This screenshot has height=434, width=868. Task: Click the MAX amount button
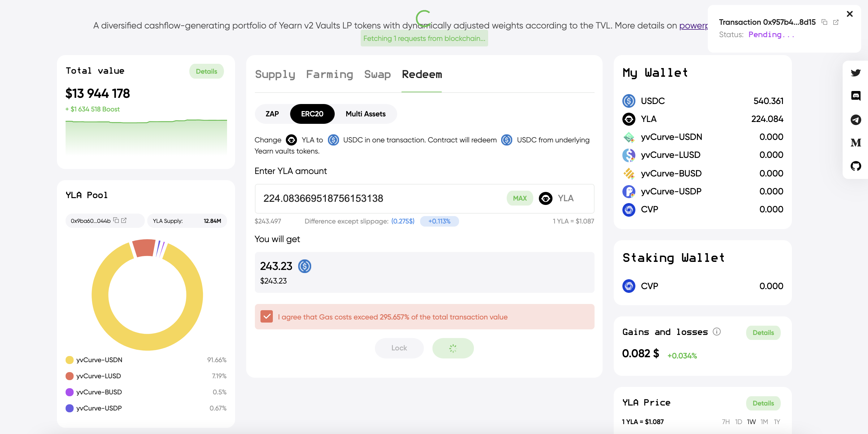[520, 198]
